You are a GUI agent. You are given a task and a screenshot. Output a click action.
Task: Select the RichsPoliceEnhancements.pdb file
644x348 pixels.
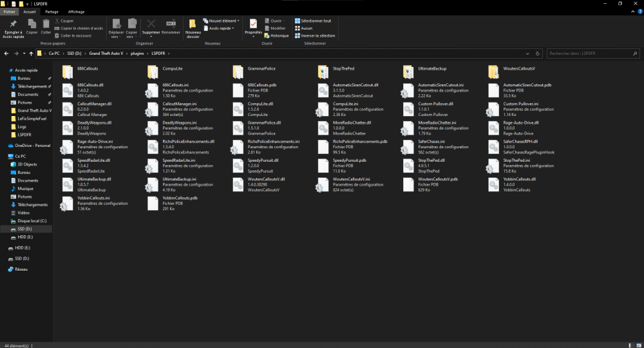[x=352, y=147]
